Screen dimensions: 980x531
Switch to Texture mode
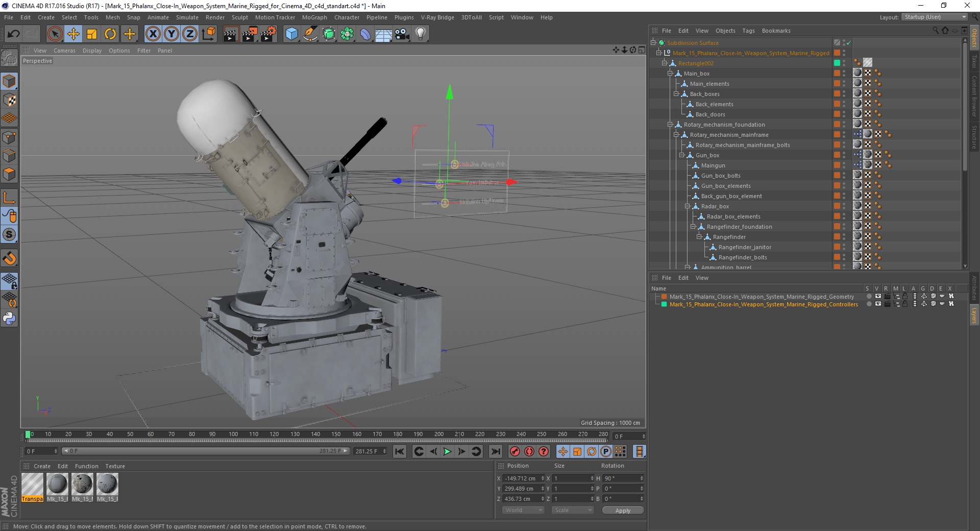(x=9, y=100)
